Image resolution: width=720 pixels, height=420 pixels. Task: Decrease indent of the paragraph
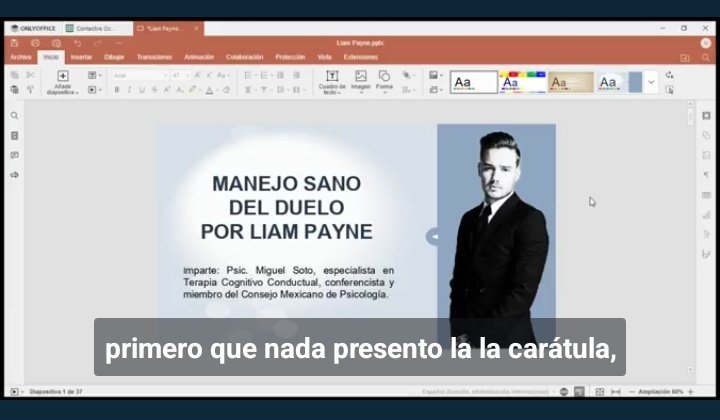(280, 75)
